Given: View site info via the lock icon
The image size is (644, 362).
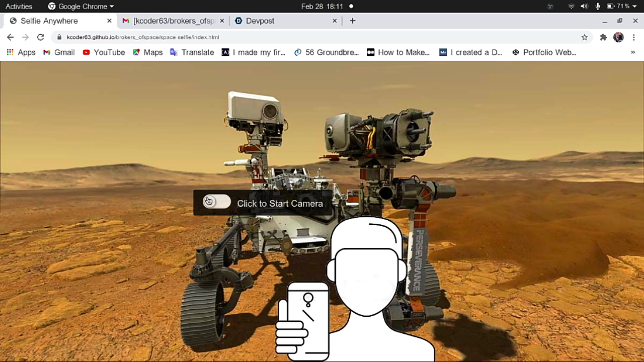Looking at the screenshot, I should coord(59,37).
